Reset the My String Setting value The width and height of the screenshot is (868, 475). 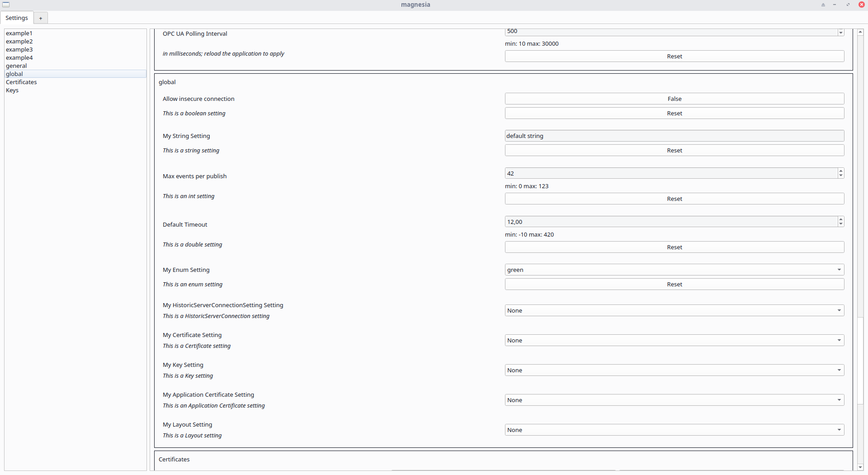(x=674, y=150)
